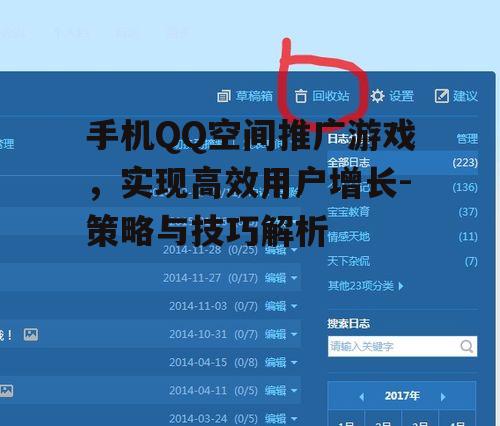Viewport: 500px width, 426px height.
Task: Click image icon on the 2014-04-11 row
Action: pos(6,390)
